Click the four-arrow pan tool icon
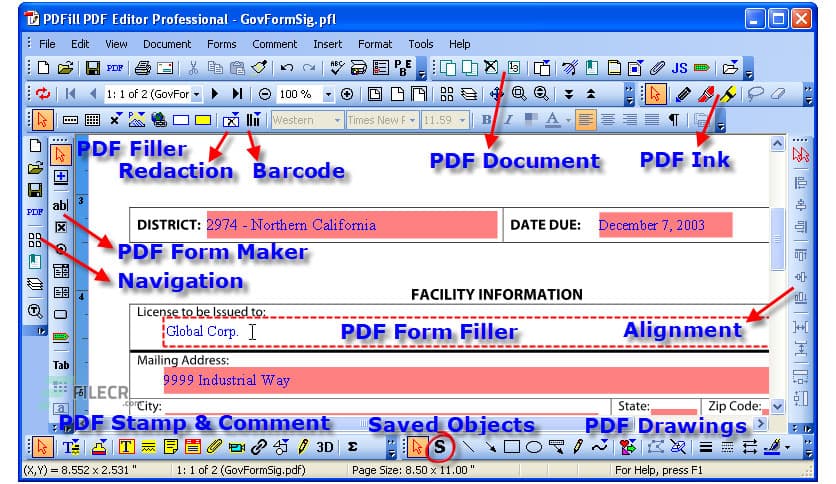 coord(496,94)
